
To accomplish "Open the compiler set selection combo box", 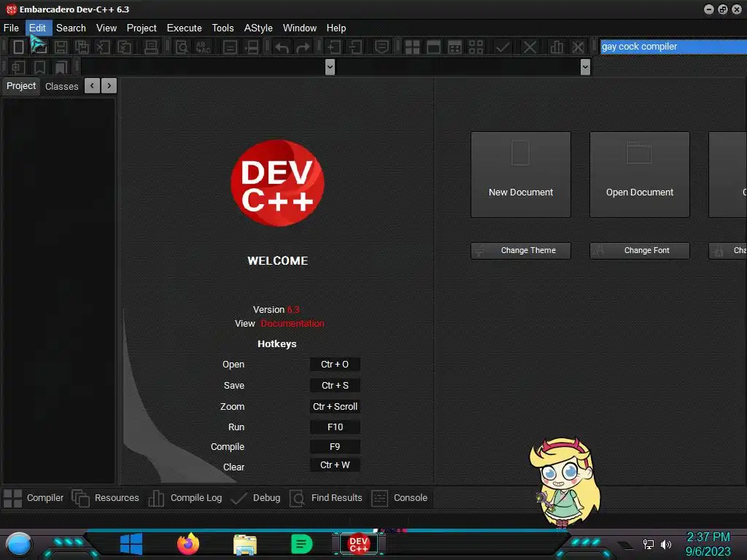I will (673, 47).
